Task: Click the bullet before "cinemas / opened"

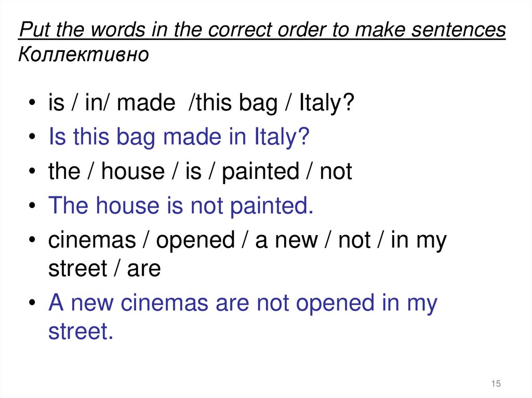Action: tap(33, 241)
